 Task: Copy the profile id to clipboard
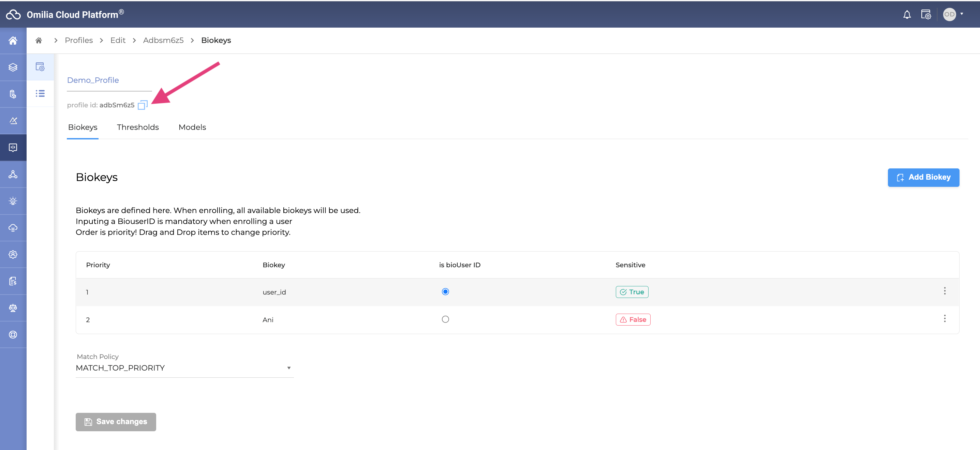[x=142, y=105]
